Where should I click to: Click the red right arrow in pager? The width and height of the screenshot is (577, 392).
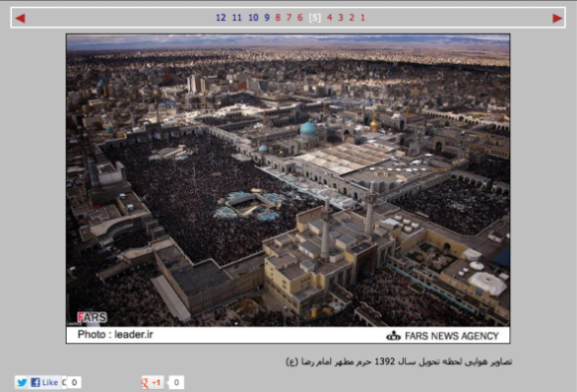pos(557,18)
